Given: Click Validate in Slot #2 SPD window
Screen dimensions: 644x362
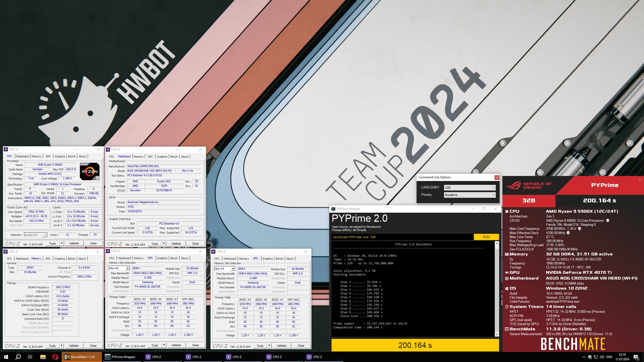Looking at the screenshot, I should click(176, 345).
